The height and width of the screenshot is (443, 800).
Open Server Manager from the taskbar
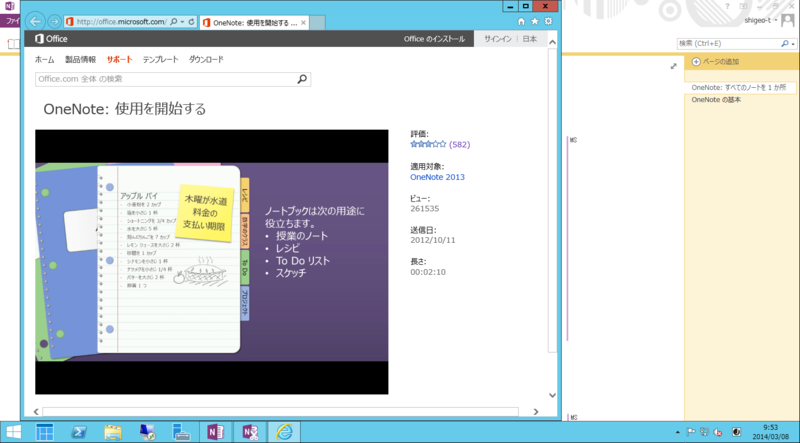(45, 432)
